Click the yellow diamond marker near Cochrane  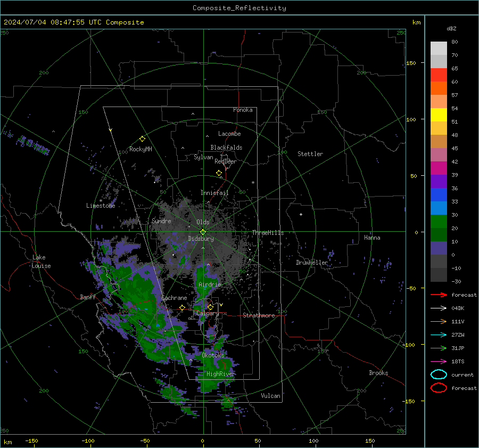[x=183, y=307]
